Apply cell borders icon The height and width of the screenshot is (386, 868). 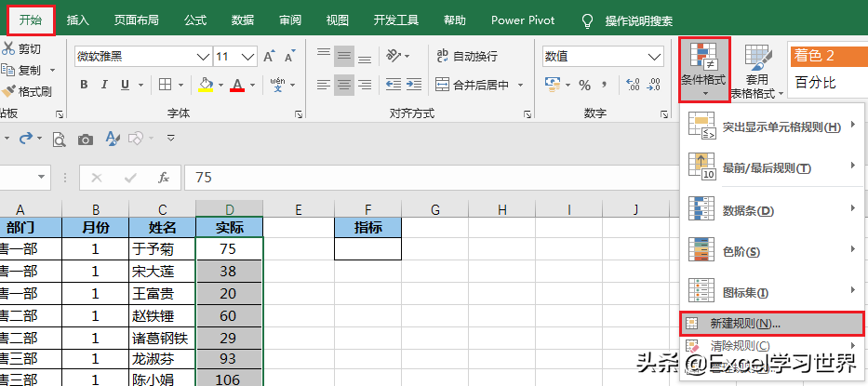(x=165, y=85)
